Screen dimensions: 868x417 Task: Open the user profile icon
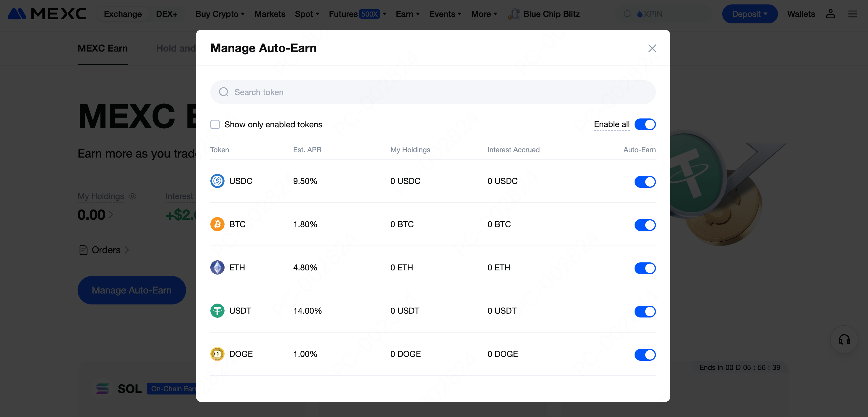click(830, 14)
